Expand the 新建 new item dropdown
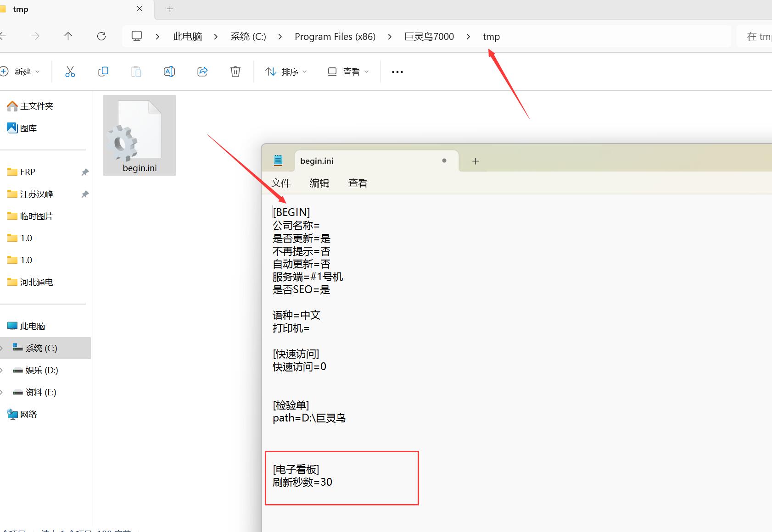 pyautogui.click(x=21, y=72)
